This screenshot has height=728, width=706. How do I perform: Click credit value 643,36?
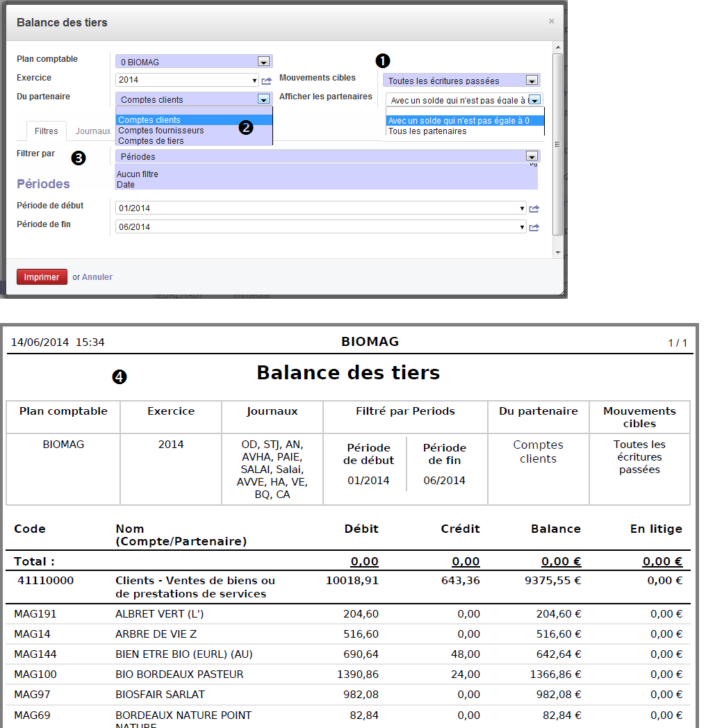[460, 580]
